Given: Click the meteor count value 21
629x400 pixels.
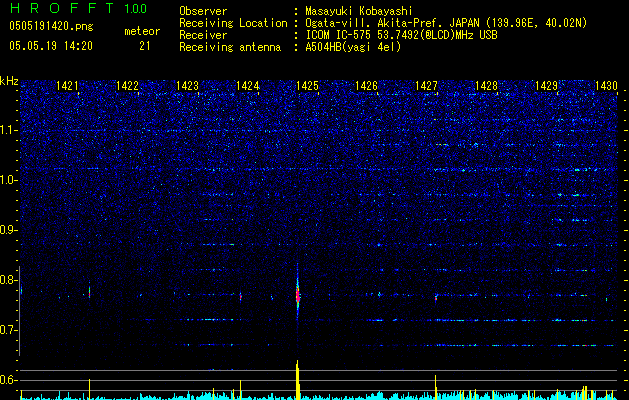Looking at the screenshot, I should pyautogui.click(x=145, y=46).
